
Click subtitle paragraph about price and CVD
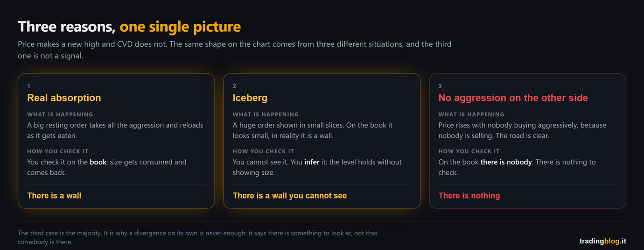[234, 50]
